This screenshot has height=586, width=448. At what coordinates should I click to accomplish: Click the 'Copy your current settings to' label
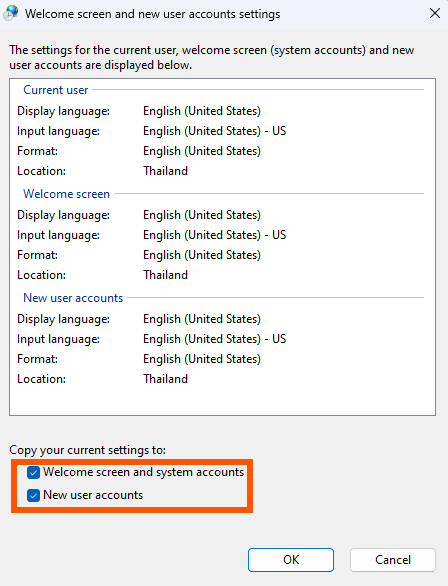[x=87, y=450]
